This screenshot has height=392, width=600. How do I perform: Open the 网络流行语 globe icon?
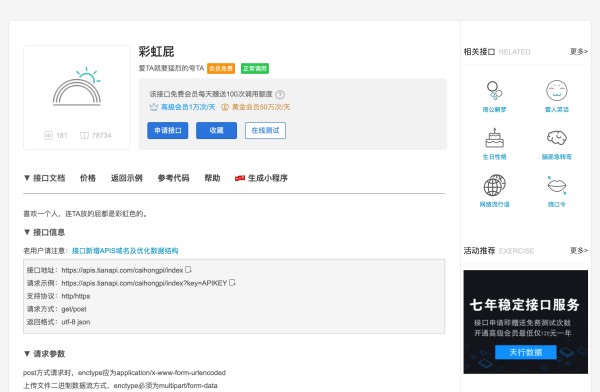(494, 185)
